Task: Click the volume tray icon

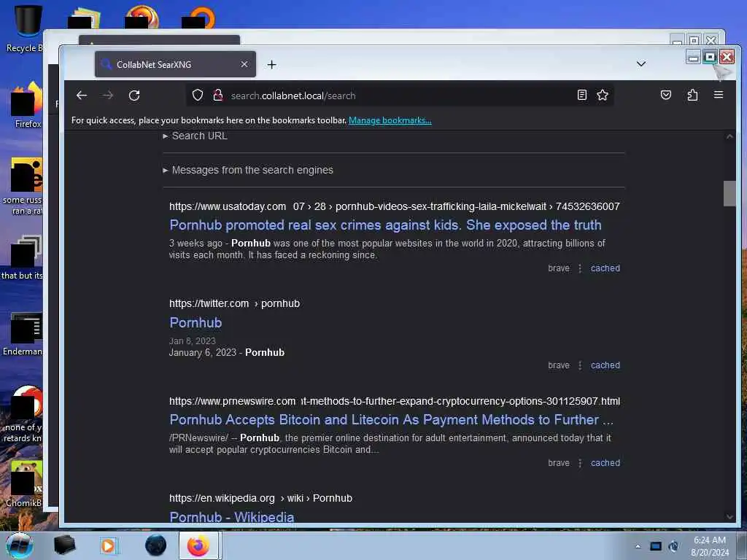Action: click(673, 546)
